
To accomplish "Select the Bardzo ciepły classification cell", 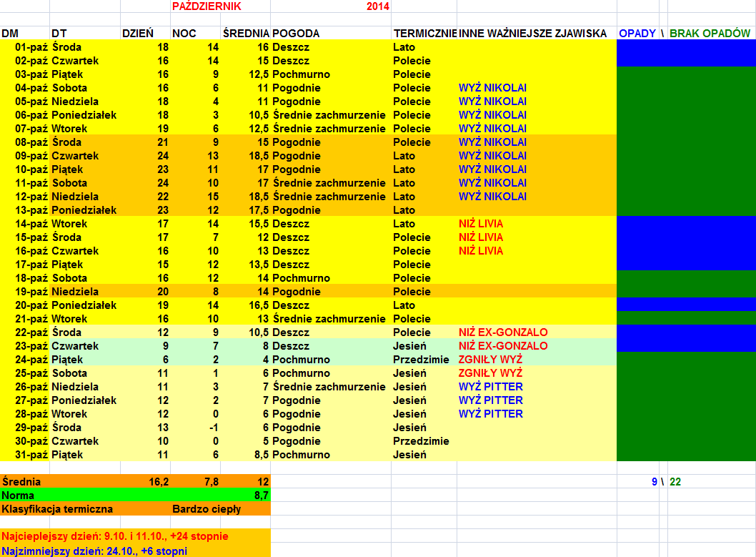I will coord(207,509).
